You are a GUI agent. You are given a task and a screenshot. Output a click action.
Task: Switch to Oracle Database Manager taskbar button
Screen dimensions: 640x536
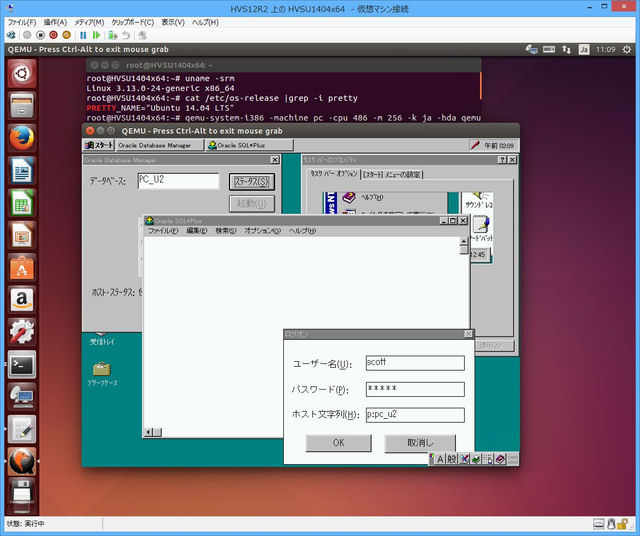159,145
